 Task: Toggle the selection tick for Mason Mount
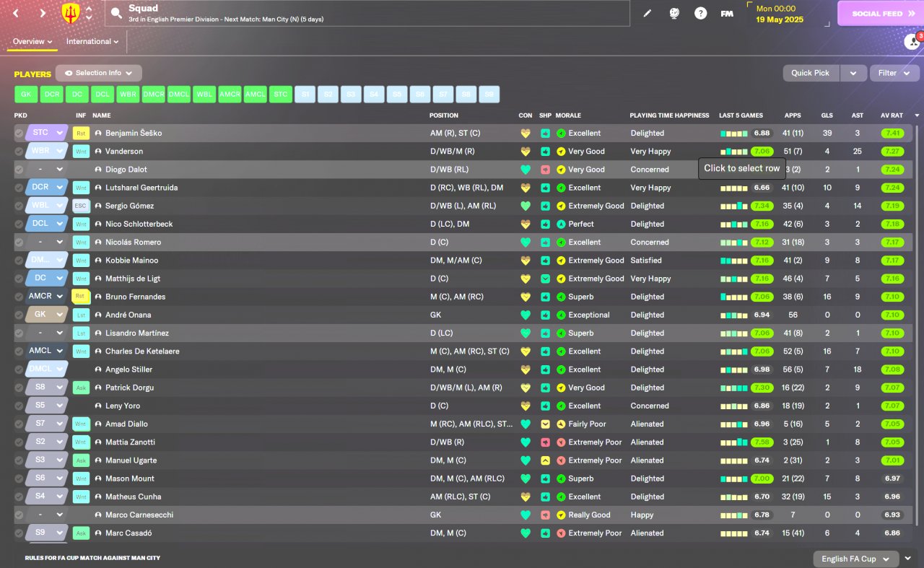coord(19,479)
